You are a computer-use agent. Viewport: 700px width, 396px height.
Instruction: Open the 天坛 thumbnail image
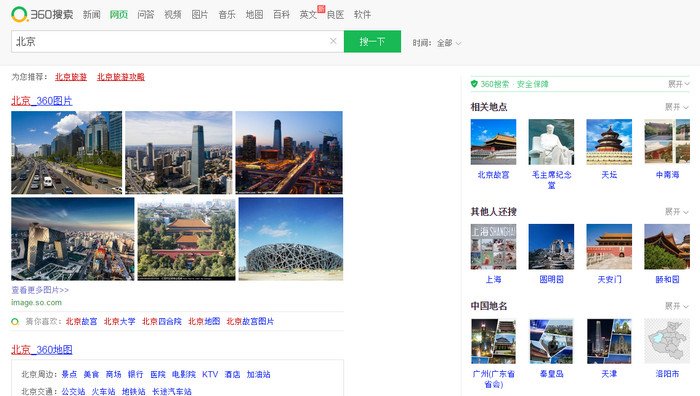click(x=609, y=142)
